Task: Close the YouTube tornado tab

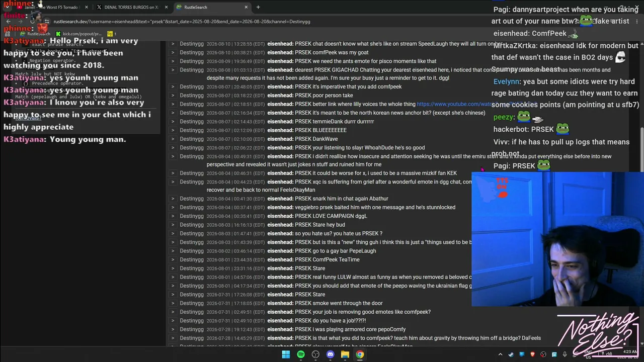Action: tap(87, 7)
